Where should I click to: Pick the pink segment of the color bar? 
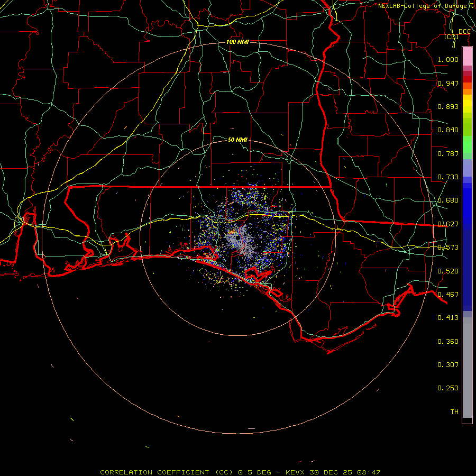[x=467, y=57]
